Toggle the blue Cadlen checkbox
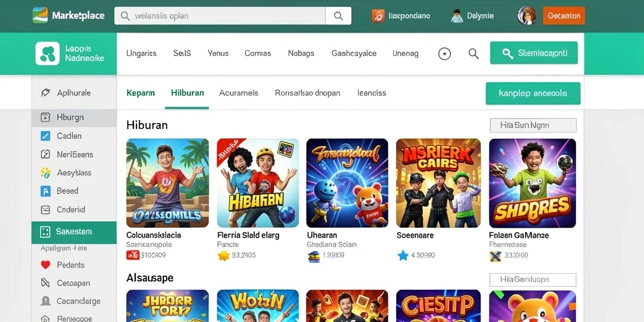Screen dimensions: 644x322 45,136
